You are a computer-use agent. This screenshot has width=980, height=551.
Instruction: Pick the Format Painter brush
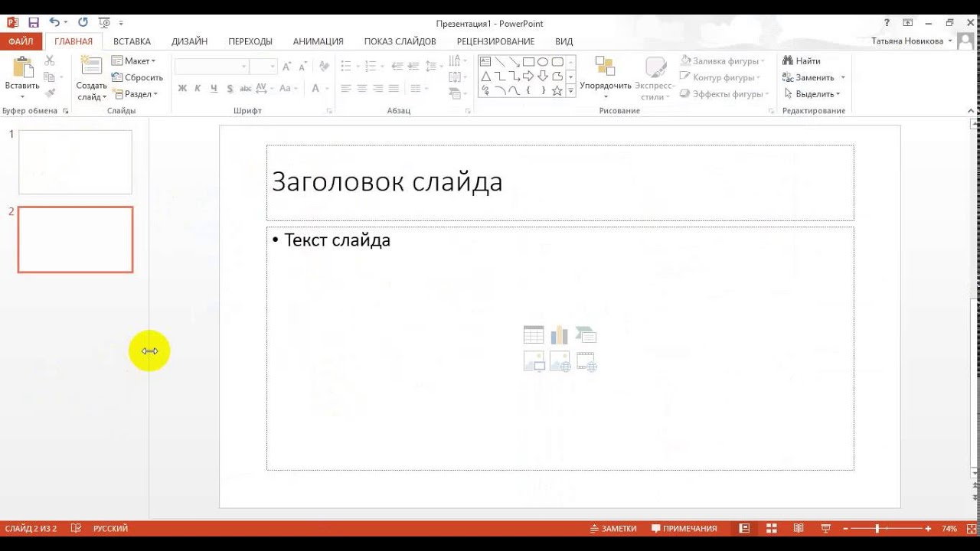(50, 93)
